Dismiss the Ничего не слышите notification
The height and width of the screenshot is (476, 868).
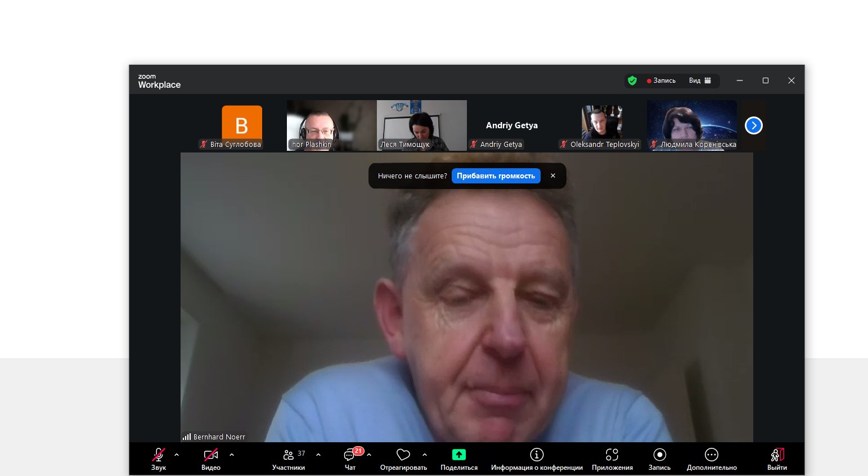point(553,176)
